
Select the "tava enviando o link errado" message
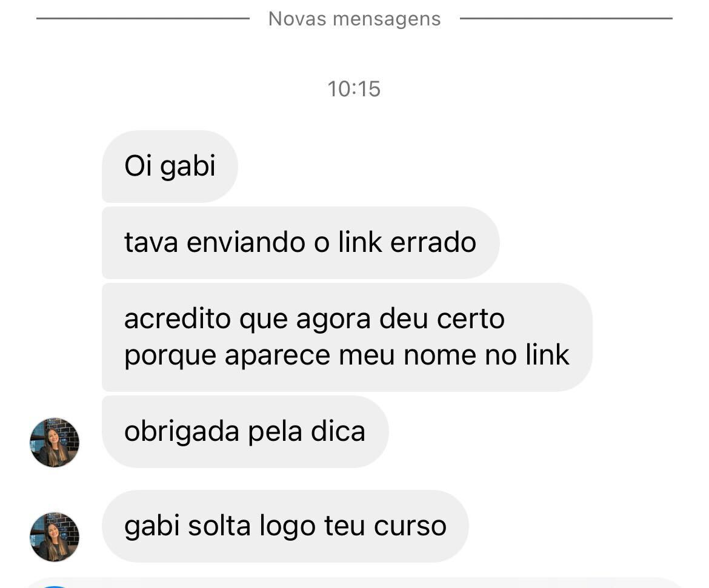pyautogui.click(x=301, y=243)
